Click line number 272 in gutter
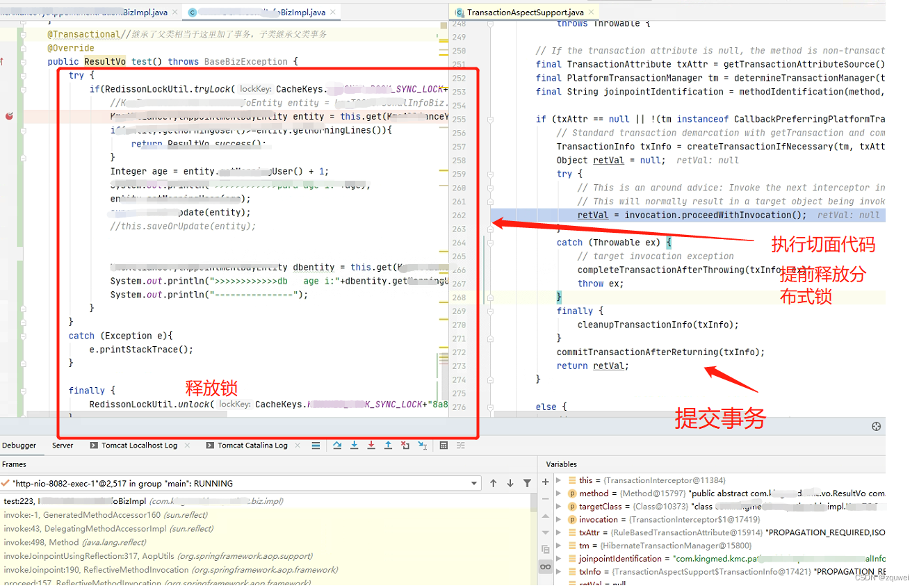This screenshot has width=919, height=588. tap(459, 352)
